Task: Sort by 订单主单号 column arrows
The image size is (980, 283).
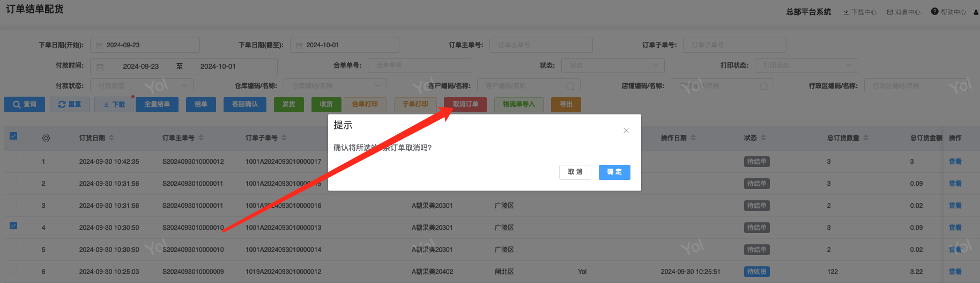Action: (x=201, y=138)
